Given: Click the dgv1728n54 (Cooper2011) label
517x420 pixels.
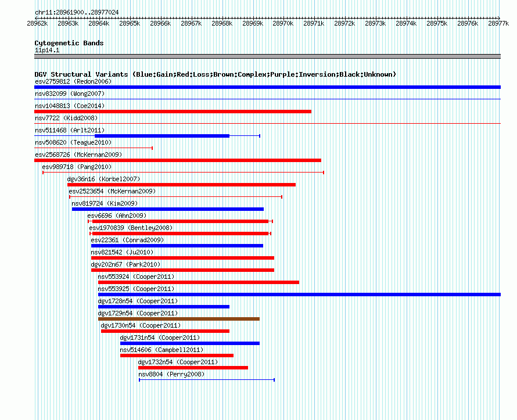Looking at the screenshot, I should click(138, 301).
